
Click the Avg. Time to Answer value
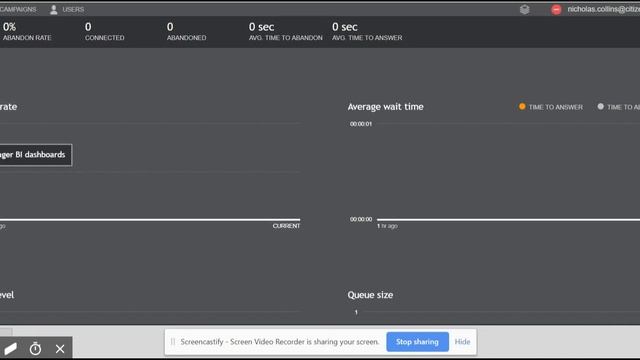click(x=344, y=27)
